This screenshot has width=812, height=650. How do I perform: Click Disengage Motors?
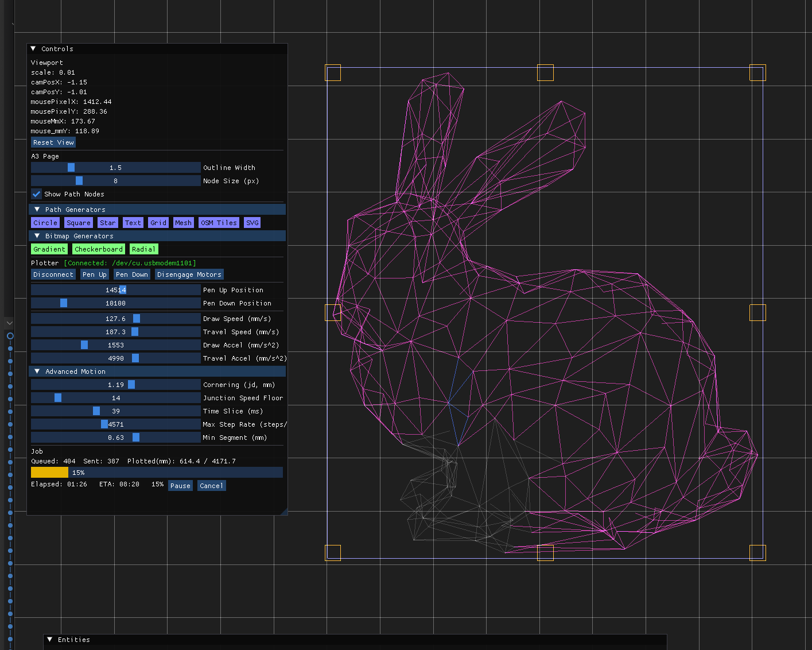(x=189, y=274)
